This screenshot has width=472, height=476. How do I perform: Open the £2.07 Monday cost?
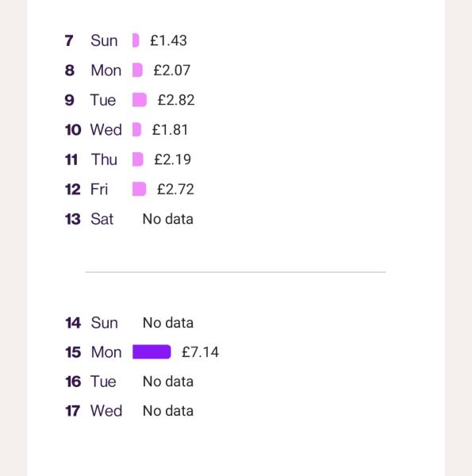point(172,71)
